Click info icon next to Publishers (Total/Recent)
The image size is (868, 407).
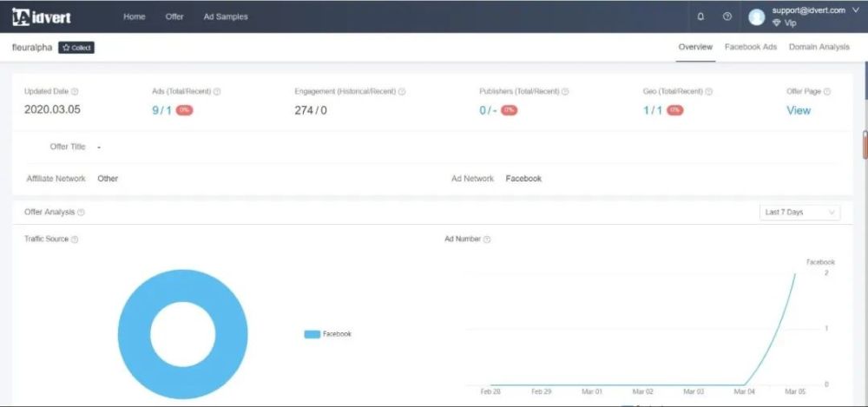(565, 92)
